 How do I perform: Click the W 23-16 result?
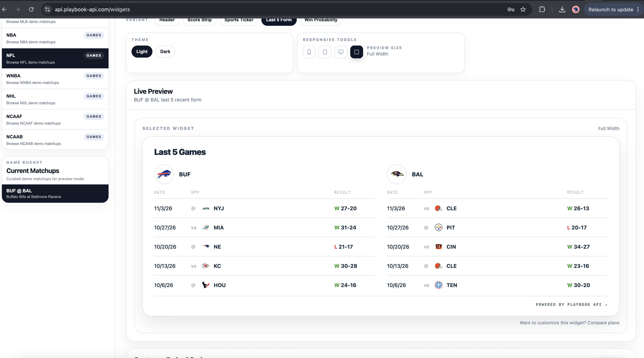[578, 266]
